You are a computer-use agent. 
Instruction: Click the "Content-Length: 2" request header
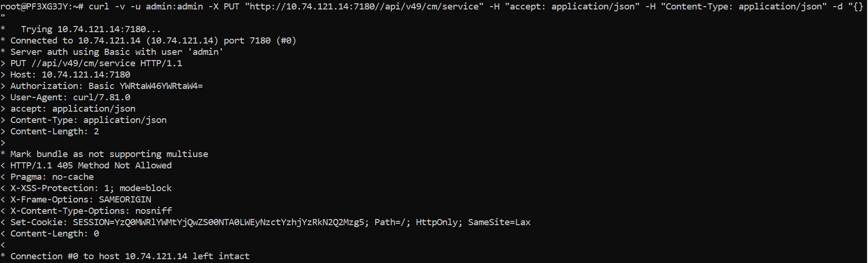pos(54,131)
